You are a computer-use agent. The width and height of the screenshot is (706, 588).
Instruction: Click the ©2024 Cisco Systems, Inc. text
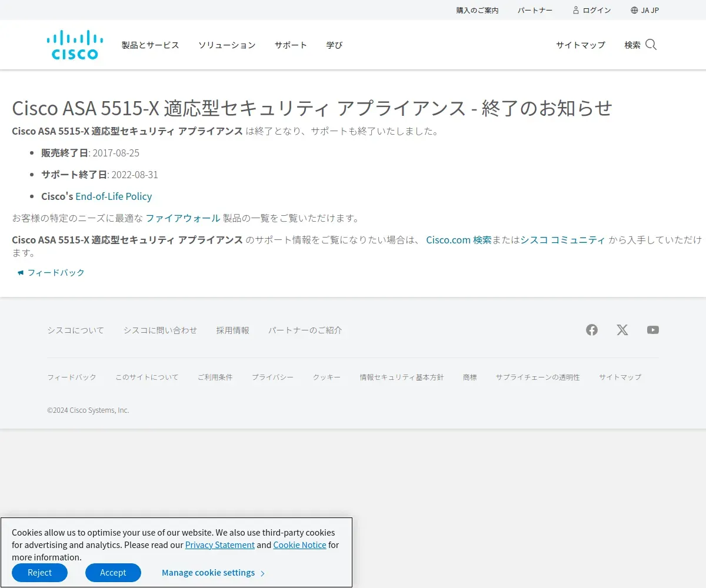[x=88, y=410]
